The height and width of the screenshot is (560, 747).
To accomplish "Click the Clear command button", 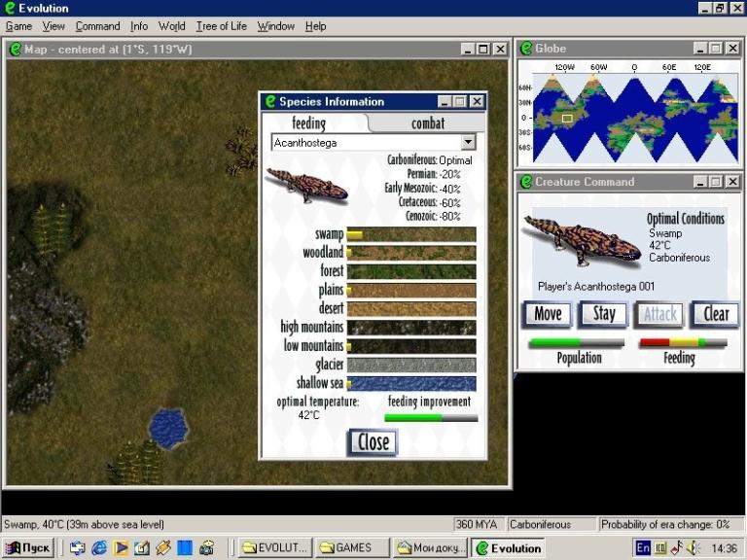I will point(715,314).
